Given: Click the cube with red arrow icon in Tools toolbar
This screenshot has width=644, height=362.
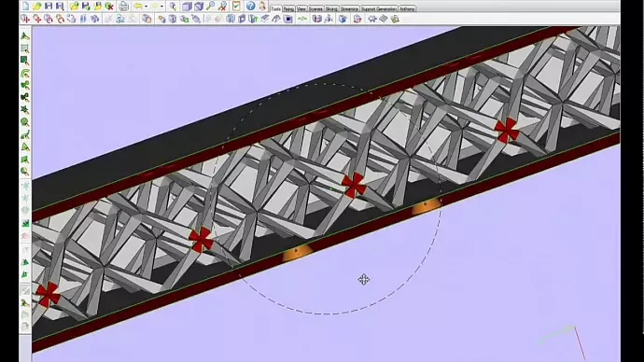Looking at the screenshot, I should pyautogui.click(x=357, y=19).
